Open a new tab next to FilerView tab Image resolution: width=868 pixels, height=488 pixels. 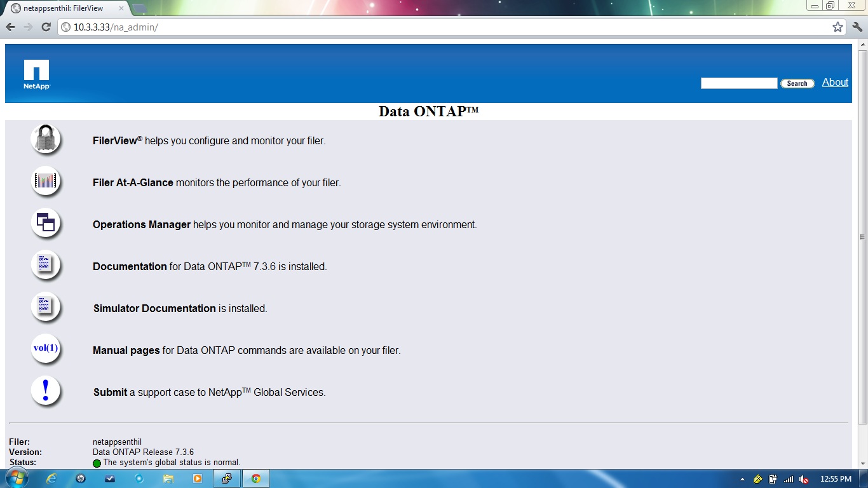point(139,8)
